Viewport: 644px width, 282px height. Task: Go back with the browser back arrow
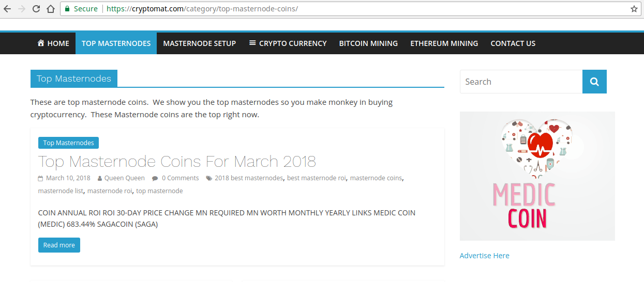point(7,9)
